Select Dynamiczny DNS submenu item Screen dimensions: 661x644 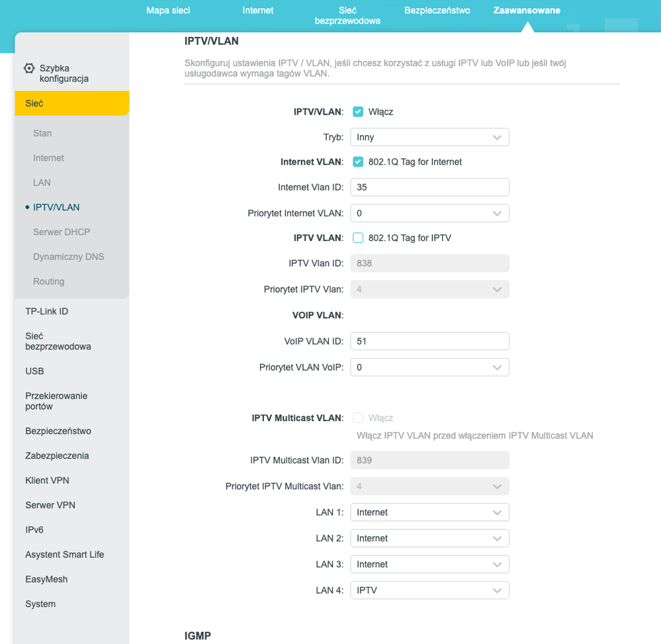click(68, 257)
